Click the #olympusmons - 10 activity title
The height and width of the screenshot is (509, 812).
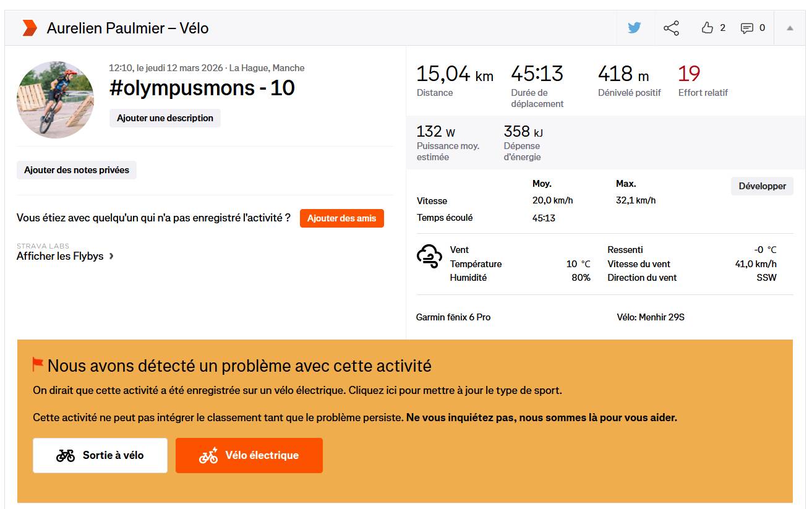pos(202,88)
